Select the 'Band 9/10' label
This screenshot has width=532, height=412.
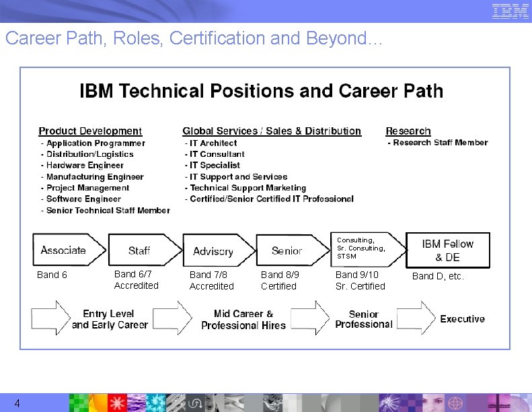357,275
